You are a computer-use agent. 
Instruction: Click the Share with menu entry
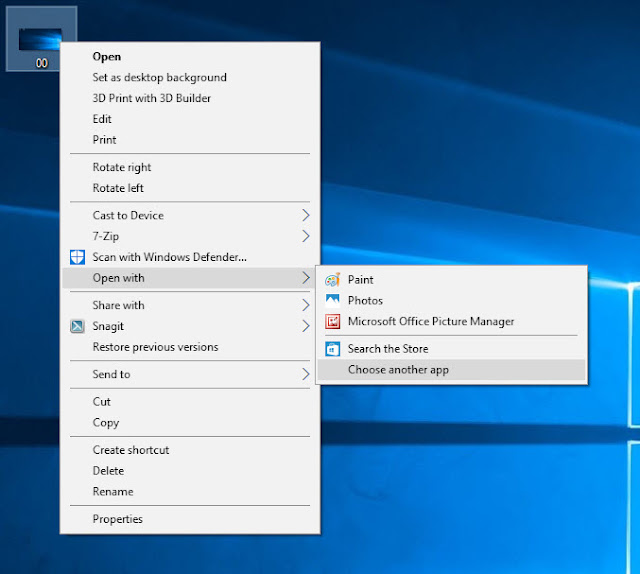point(190,305)
